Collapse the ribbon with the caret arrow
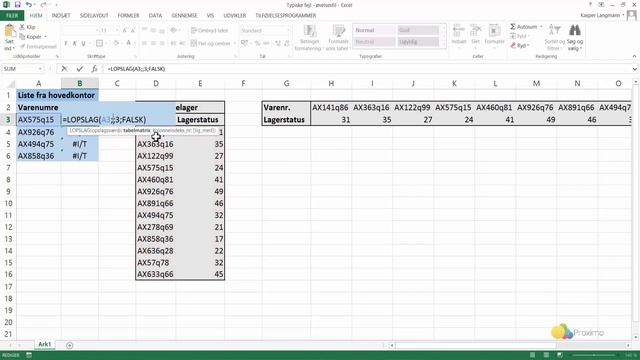This screenshot has height=360, width=640. [x=634, y=56]
